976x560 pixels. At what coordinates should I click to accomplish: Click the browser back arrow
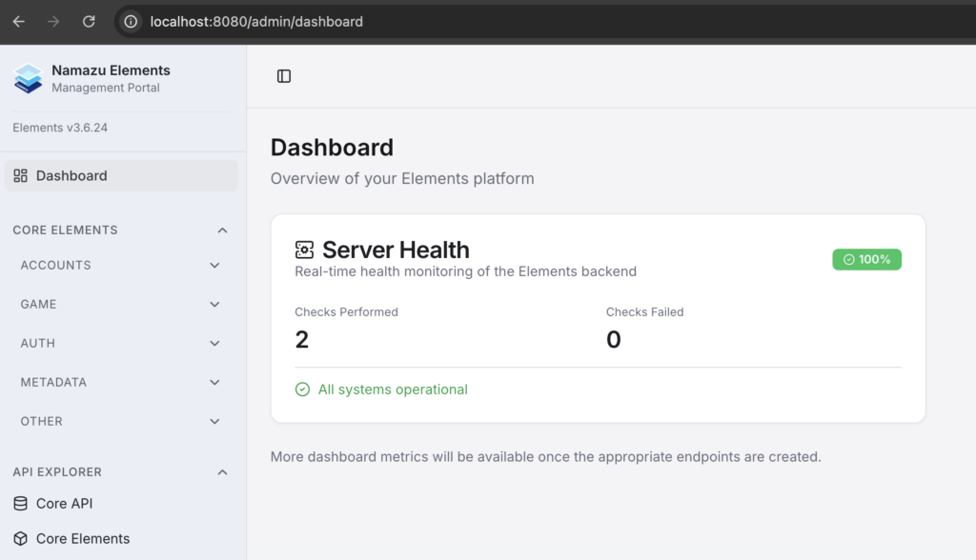click(19, 21)
